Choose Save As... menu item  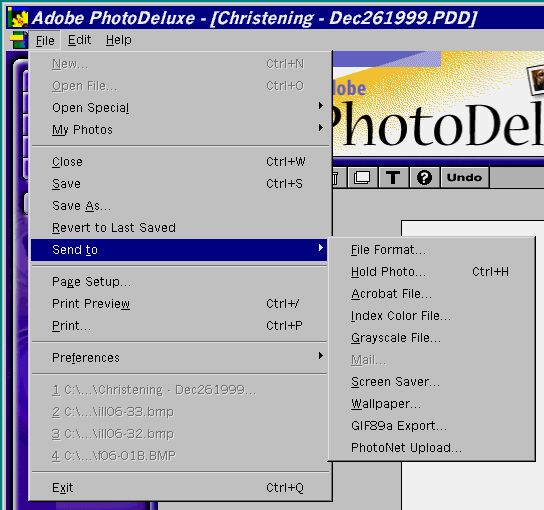pyautogui.click(x=179, y=206)
